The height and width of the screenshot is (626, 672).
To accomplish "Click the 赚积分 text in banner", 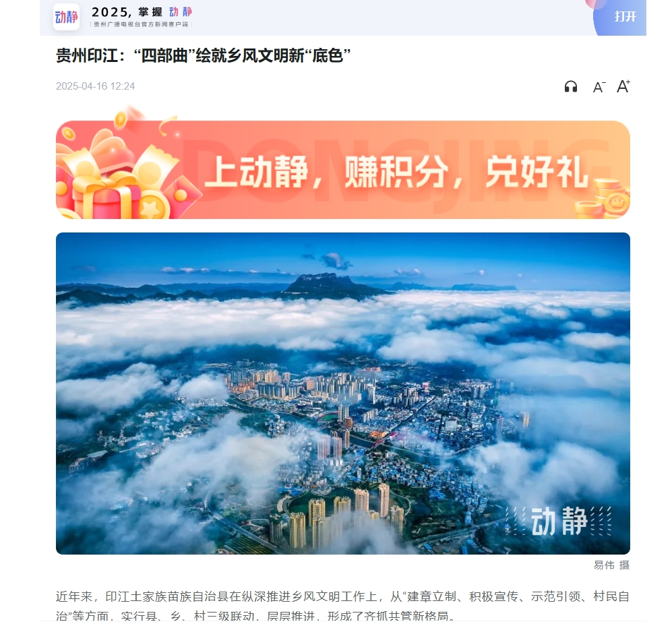I will click(396, 172).
